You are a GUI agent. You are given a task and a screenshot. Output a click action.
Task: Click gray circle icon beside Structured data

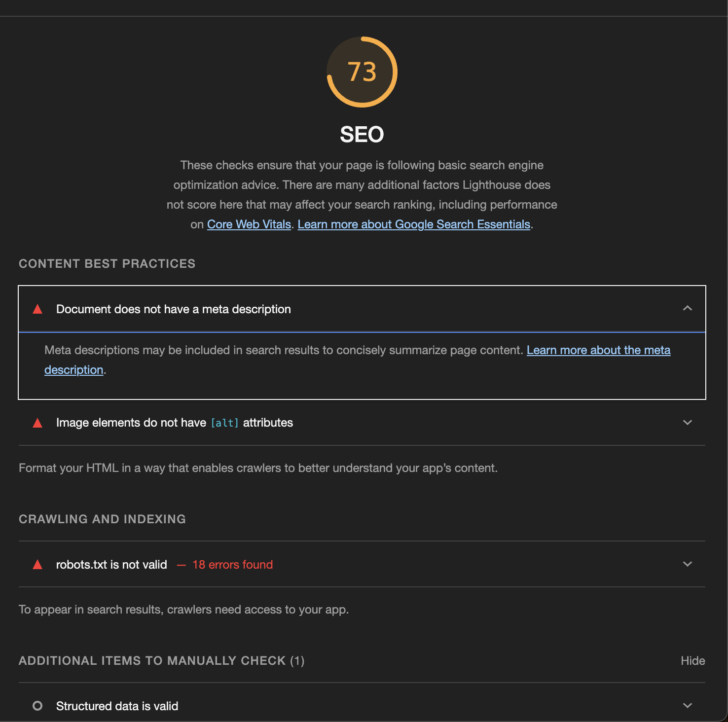click(x=37, y=706)
